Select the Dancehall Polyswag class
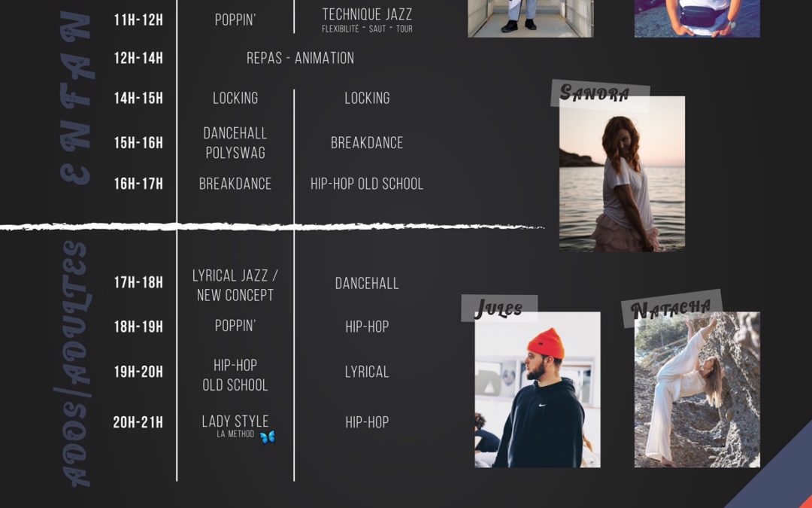Viewport: 812px width, 508px height. [235, 143]
